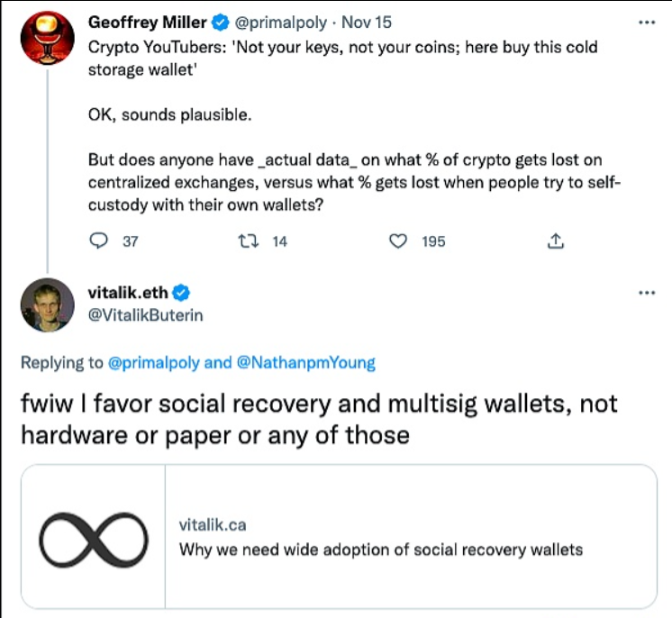This screenshot has width=672, height=618.
Task: Share Geoffrey Miller's tweet
Action: pos(556,241)
